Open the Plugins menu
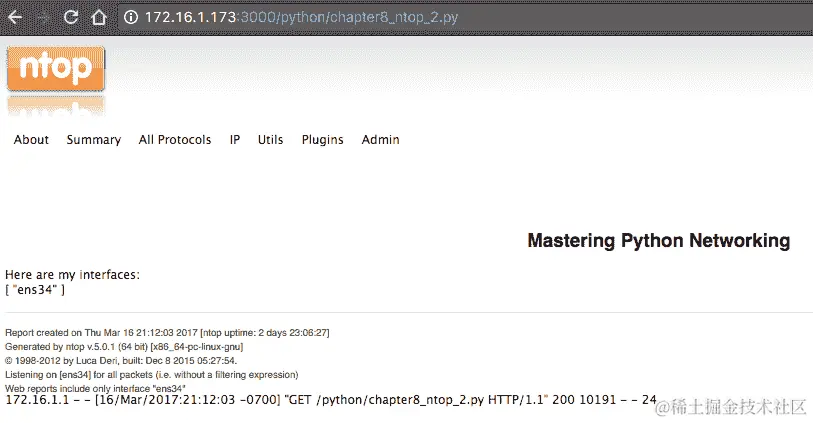 323,140
